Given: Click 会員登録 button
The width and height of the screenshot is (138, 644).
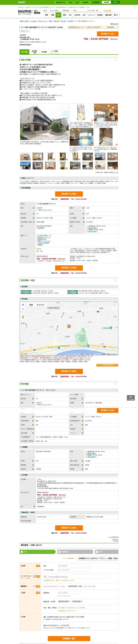Looking at the screenshot, I should tap(106, 2).
